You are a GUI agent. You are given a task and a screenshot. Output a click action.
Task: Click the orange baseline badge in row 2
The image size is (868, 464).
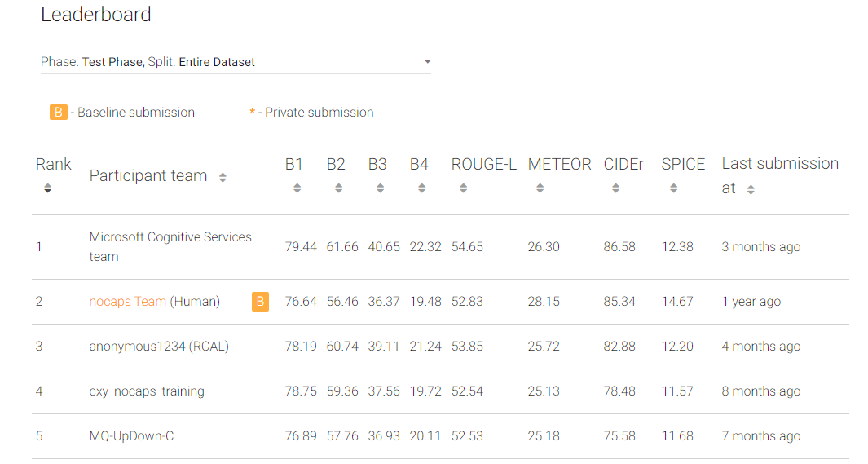click(x=260, y=302)
